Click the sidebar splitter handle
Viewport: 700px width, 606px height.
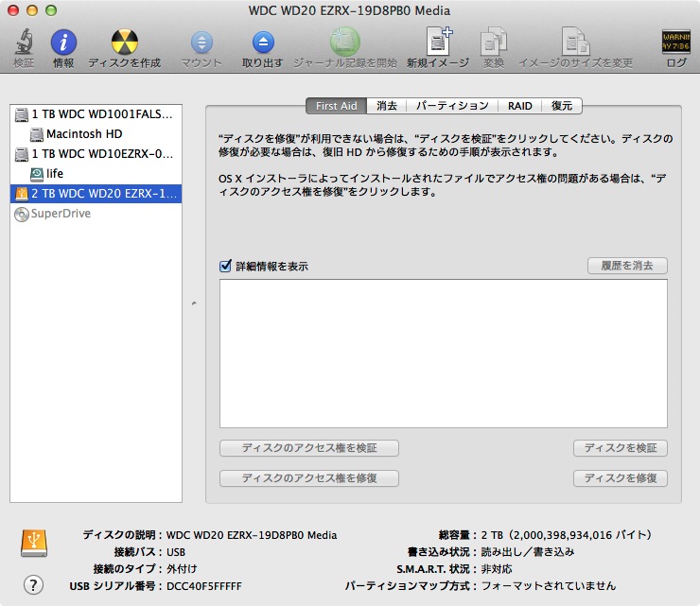tap(194, 303)
